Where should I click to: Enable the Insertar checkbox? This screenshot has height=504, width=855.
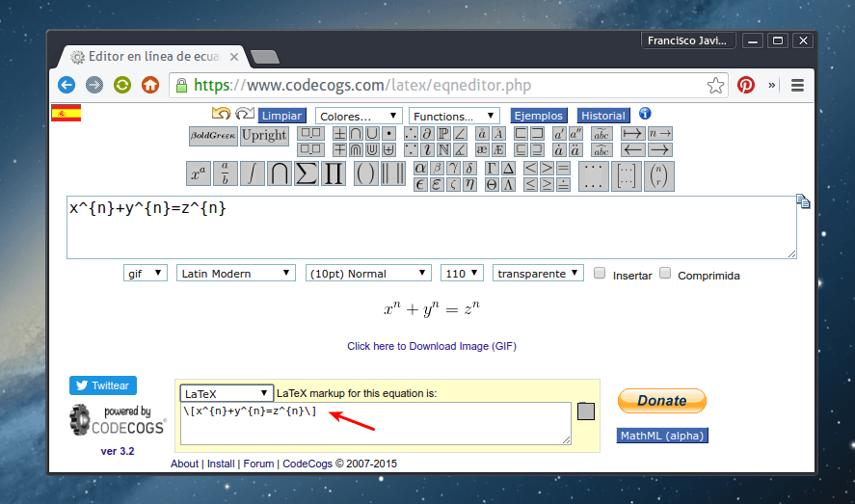600,274
